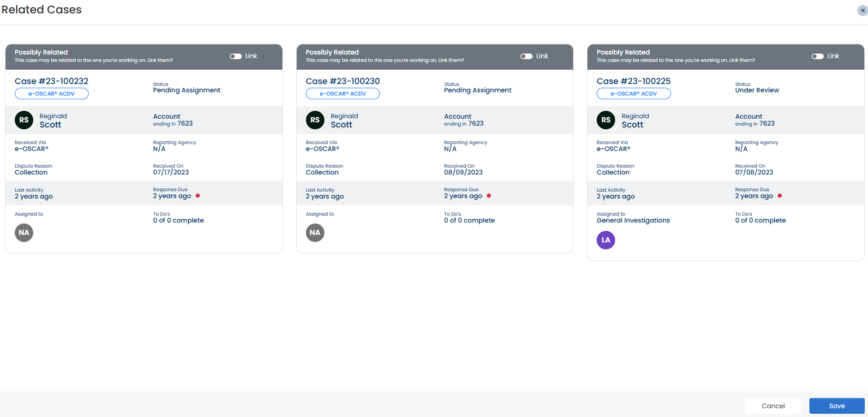Click Possibly Related header of Case #23-100230 card
The width and height of the screenshot is (868, 417).
tap(332, 52)
